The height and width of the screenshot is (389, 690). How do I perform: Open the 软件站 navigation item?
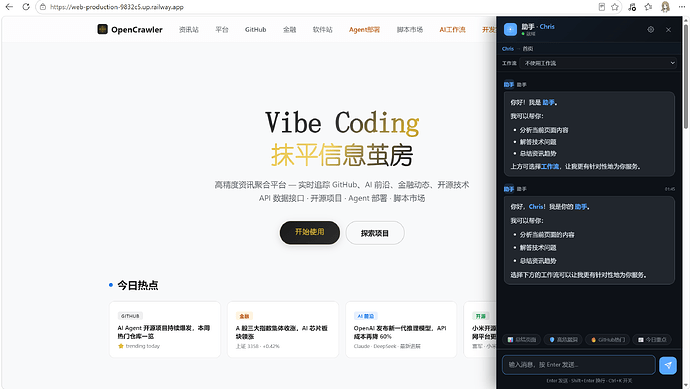tap(323, 29)
